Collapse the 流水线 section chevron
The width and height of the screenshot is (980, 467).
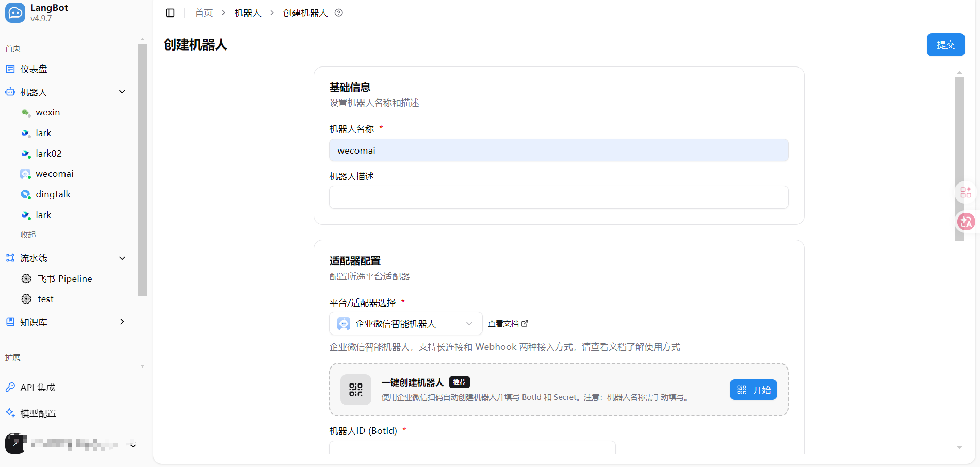point(122,258)
